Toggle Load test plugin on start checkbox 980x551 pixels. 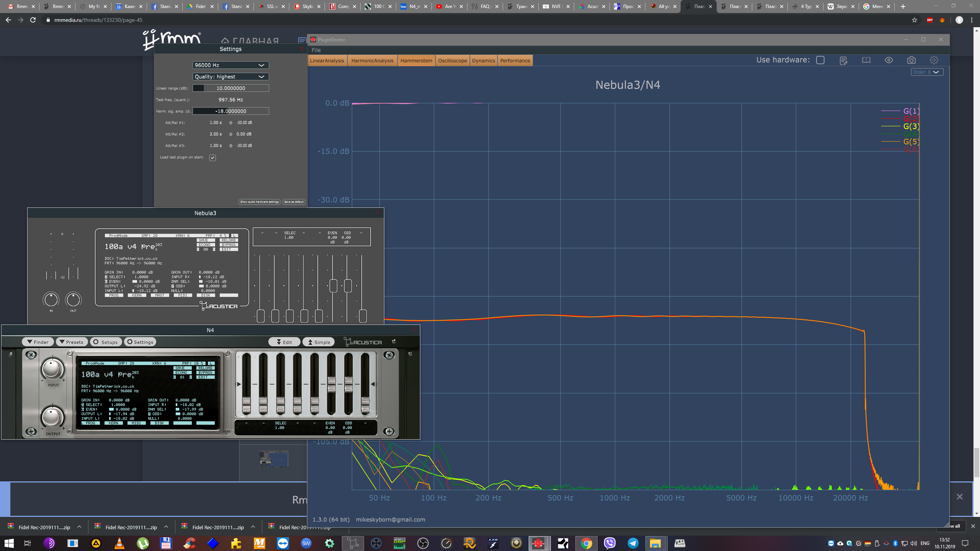213,157
